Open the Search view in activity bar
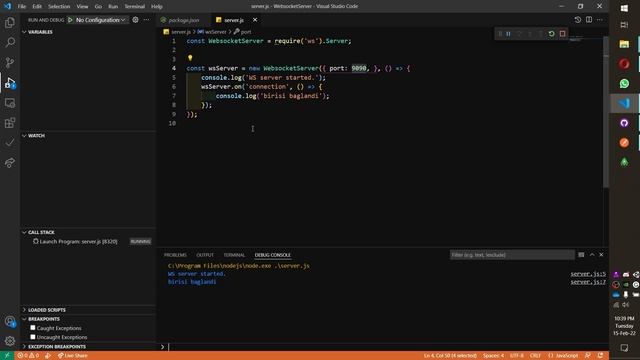Viewport: 640px width, 360px height. coord(10,42)
